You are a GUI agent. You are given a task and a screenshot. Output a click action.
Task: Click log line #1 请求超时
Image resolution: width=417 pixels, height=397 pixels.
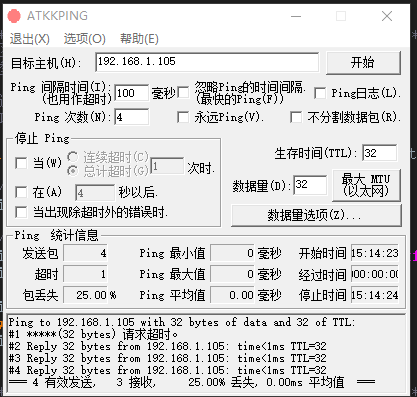[x=93, y=334]
